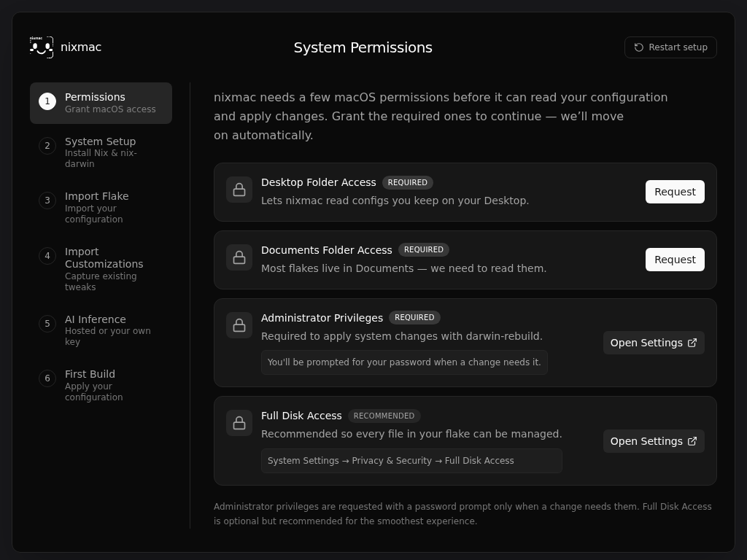Viewport: 747px width, 560px height.
Task: Select the Import Customizations step label
Action: (x=104, y=257)
